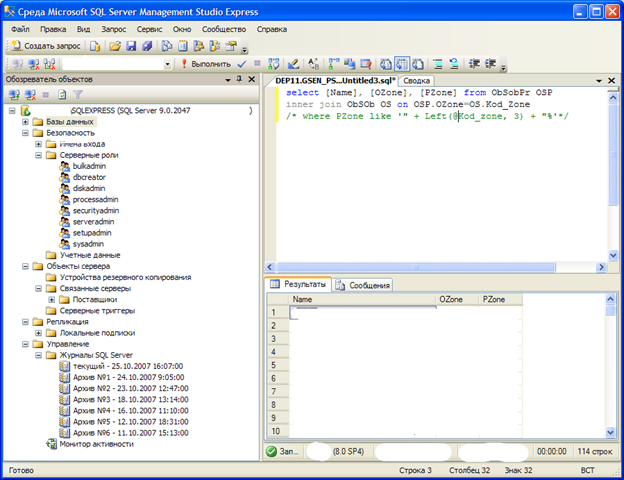The image size is (624, 480).
Task: Toggle auto-hide pin on Object Explorer panel
Action: click(239, 79)
